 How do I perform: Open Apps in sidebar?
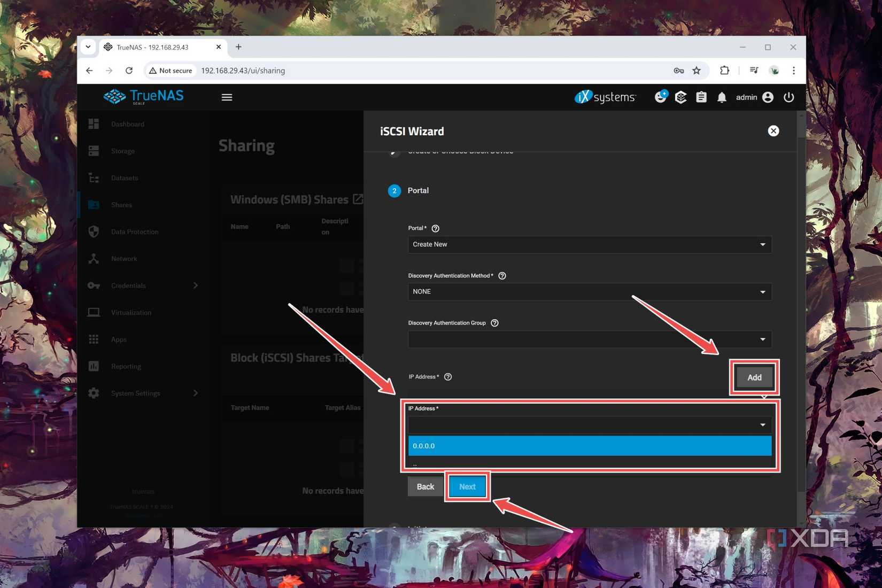point(119,339)
